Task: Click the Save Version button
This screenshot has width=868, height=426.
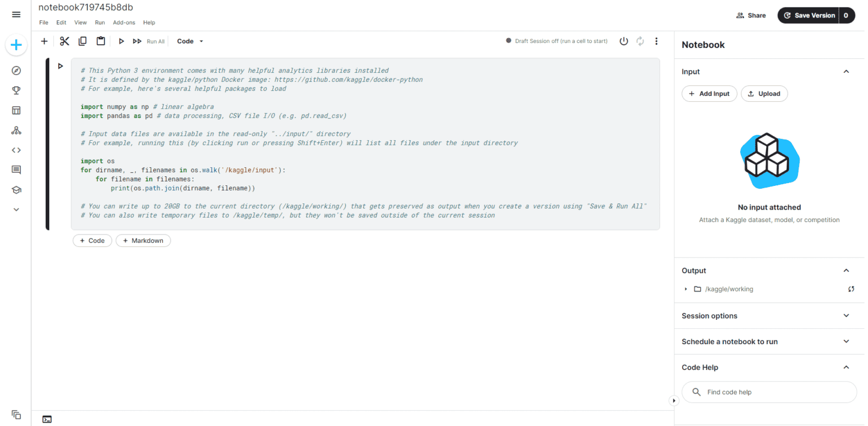Action: point(811,15)
